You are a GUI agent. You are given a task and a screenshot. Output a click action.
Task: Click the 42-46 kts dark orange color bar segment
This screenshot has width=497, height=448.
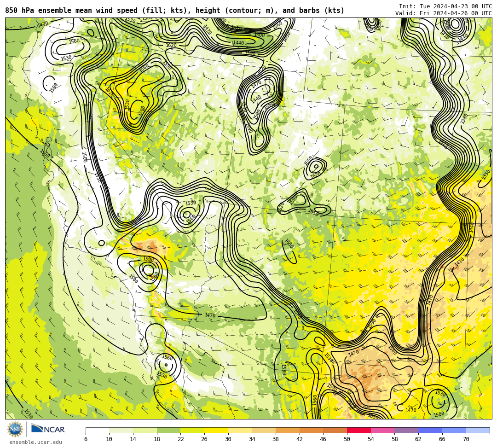311,430
